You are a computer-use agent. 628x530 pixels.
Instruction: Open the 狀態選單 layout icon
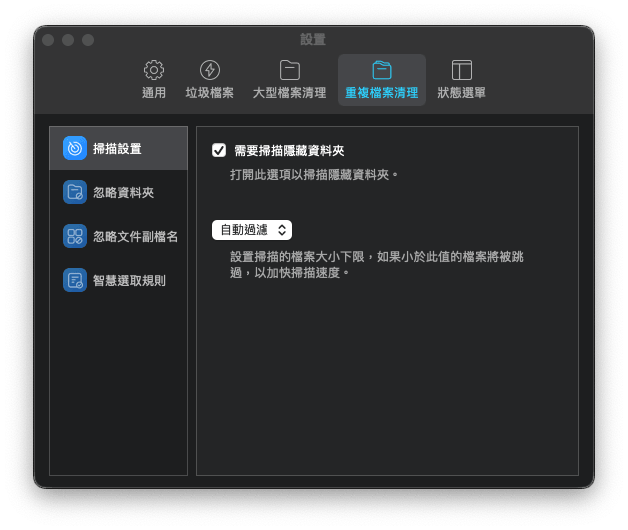point(461,70)
